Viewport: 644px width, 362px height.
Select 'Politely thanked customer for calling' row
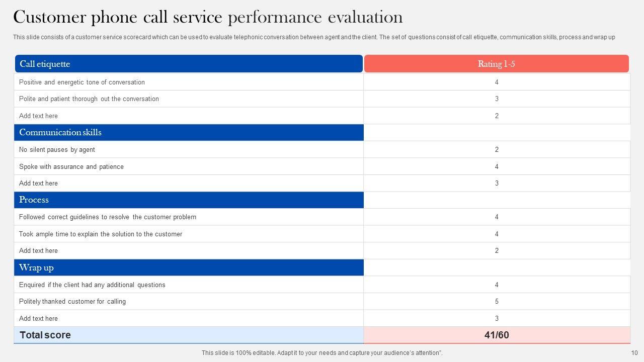tap(72, 302)
